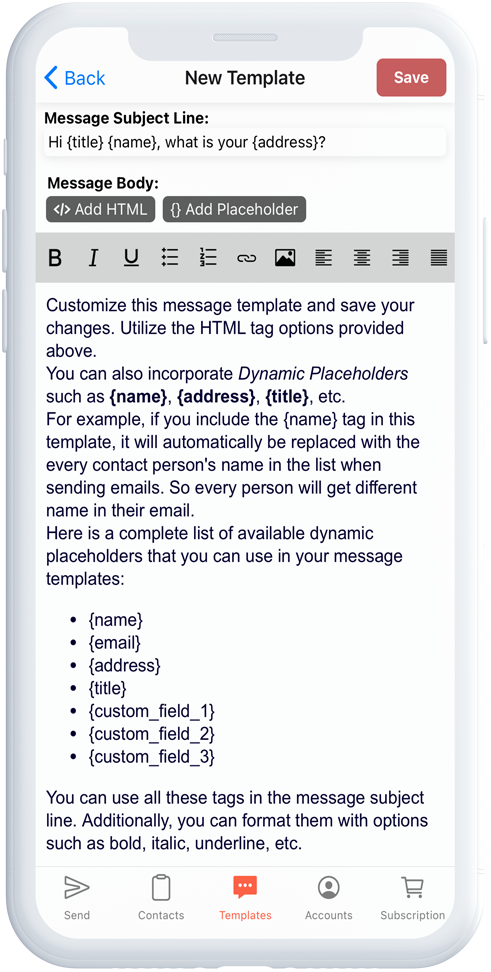
Task: Insert a bulleted list
Action: pos(170,257)
